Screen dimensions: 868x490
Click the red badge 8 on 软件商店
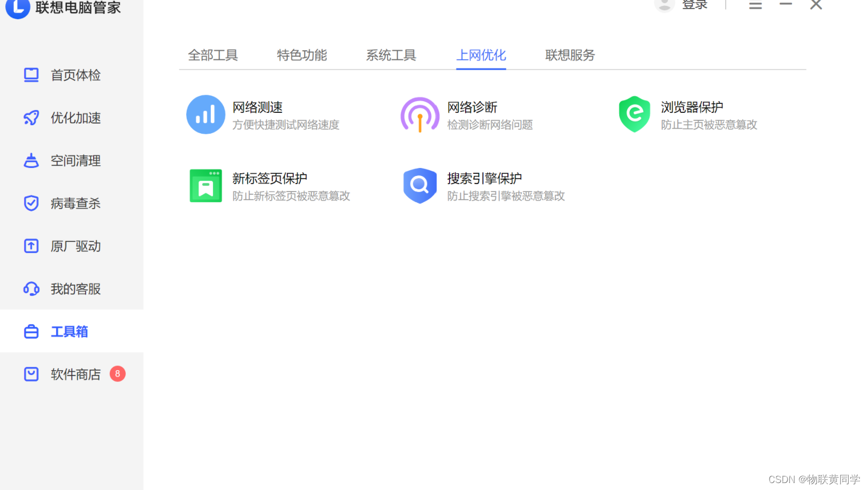point(118,374)
